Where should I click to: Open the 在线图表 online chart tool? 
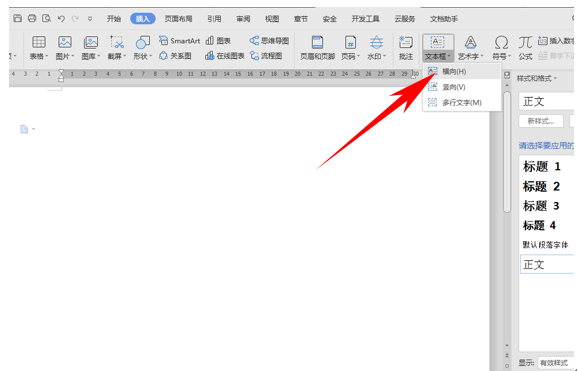click(225, 56)
